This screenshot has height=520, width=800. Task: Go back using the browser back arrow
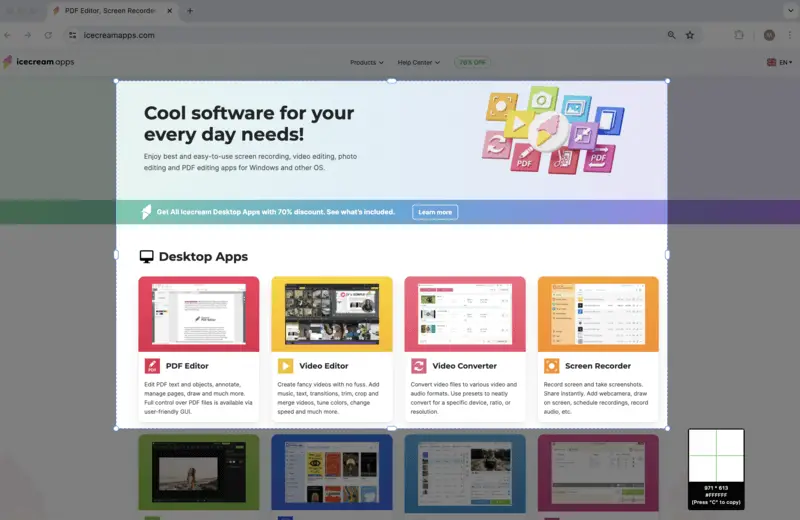tap(7, 35)
